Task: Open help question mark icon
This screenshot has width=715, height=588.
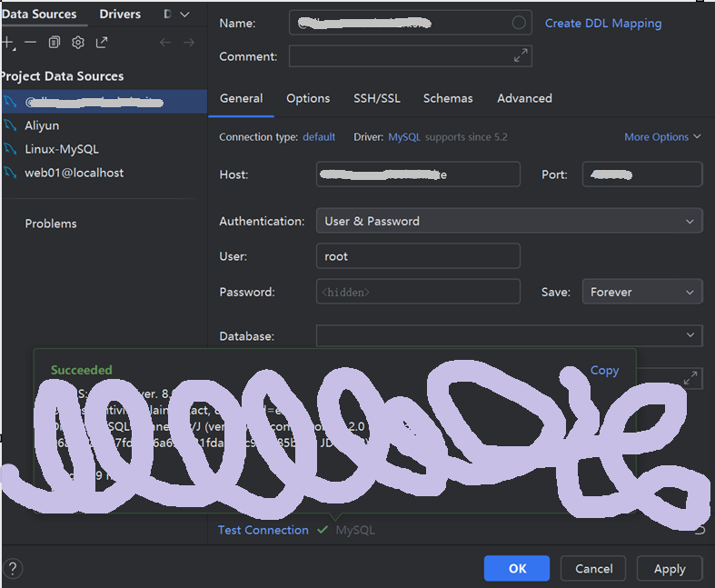Action: tap(13, 568)
